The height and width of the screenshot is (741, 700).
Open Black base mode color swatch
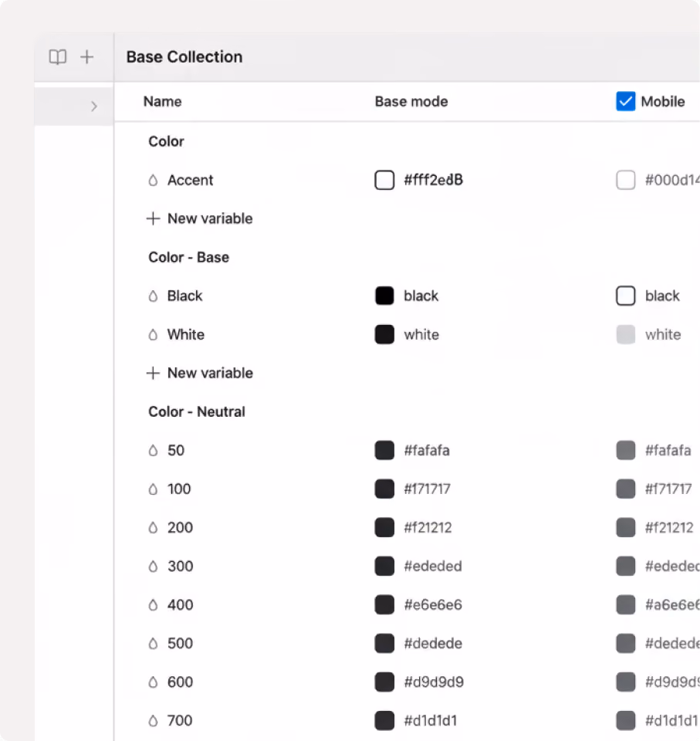[x=384, y=296]
